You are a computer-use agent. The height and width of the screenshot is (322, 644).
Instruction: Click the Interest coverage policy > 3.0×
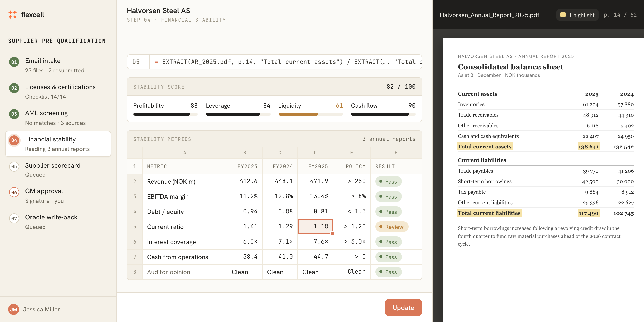pos(352,242)
